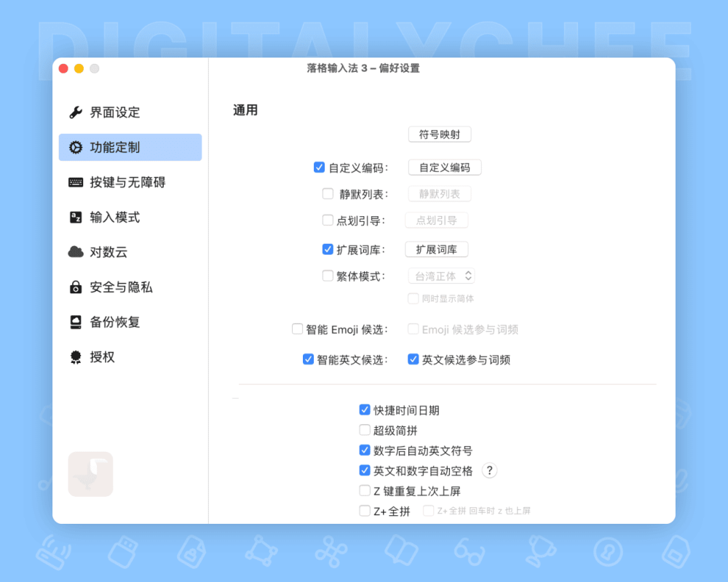This screenshot has height=582, width=728.
Task: Toggle Emoji 候选参与词频 checkbox
Action: [414, 329]
